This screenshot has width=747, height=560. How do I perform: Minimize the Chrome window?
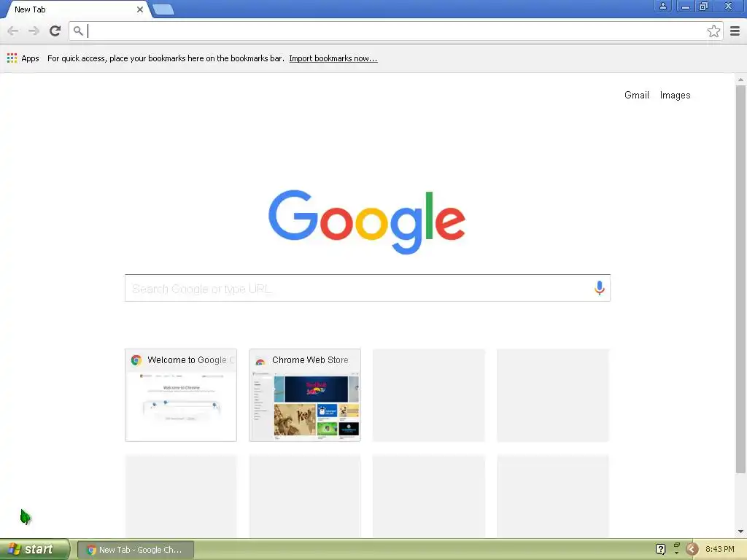click(x=685, y=6)
